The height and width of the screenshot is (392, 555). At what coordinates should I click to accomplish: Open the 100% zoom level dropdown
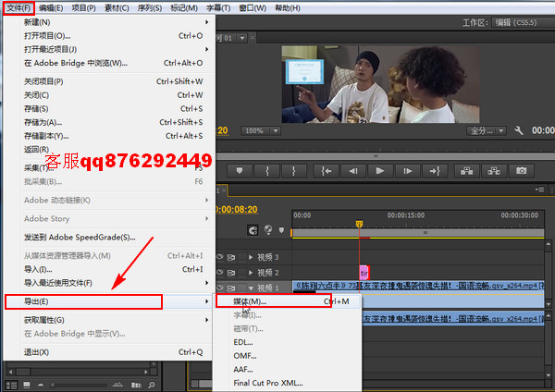[x=261, y=131]
